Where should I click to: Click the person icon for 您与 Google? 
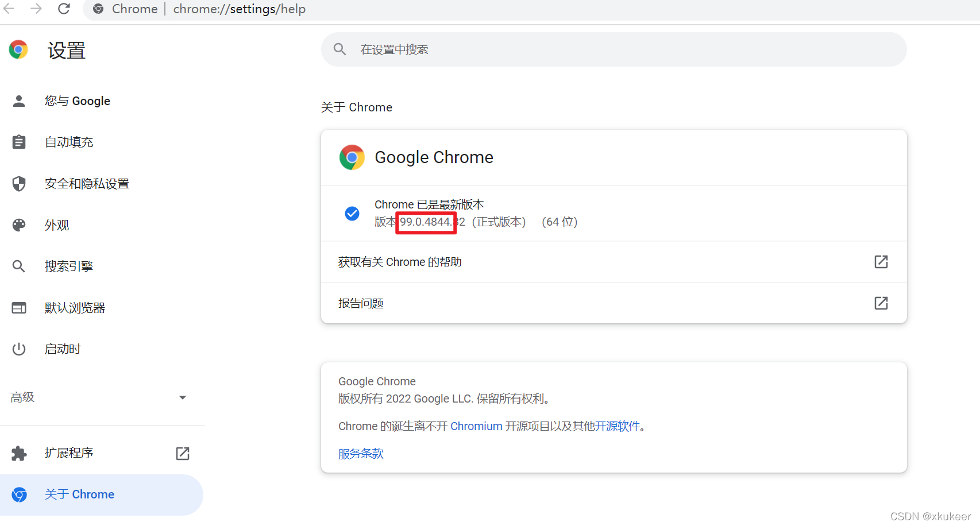point(19,101)
